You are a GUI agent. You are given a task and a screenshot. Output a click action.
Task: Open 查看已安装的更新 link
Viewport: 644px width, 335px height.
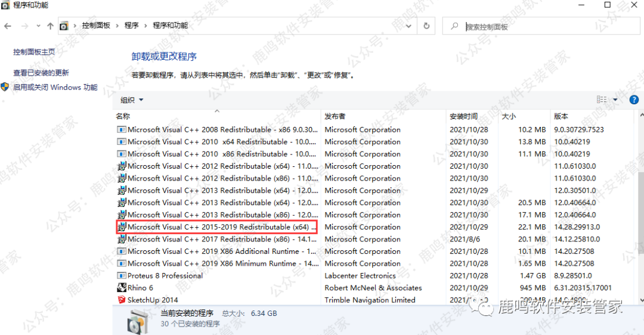(x=41, y=73)
